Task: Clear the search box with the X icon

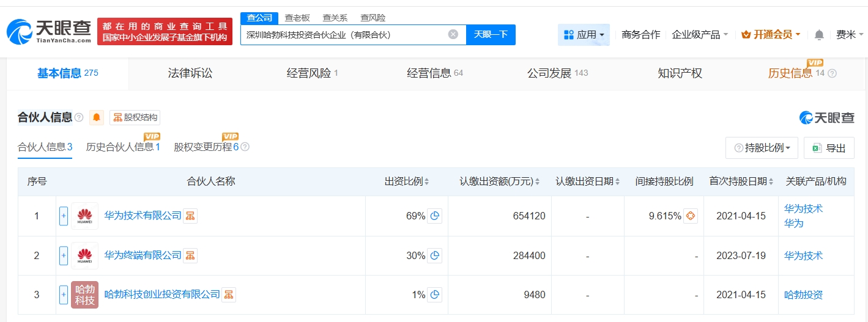Action: coord(453,34)
